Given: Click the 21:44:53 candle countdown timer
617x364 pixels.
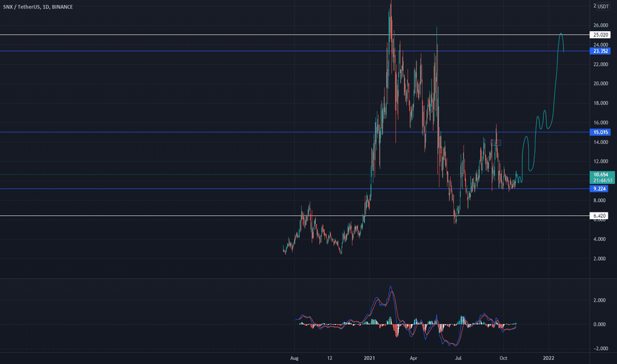Looking at the screenshot, I should [x=602, y=181].
